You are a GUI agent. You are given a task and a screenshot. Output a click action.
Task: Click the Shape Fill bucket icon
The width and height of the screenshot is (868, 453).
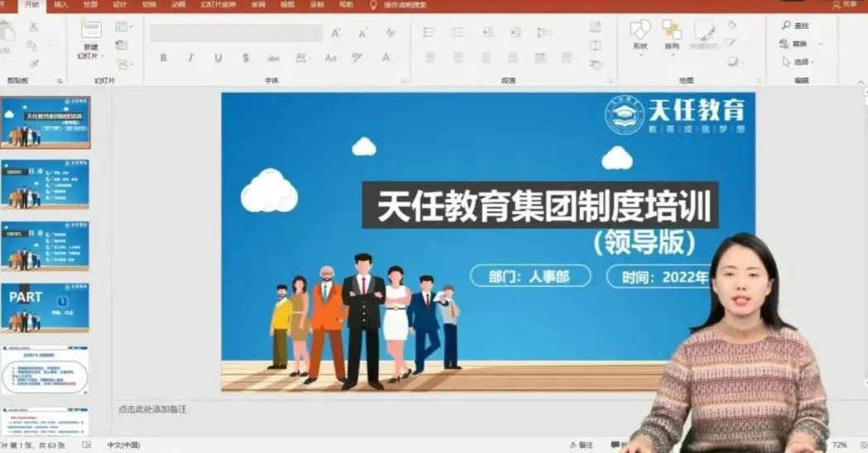pos(731,25)
